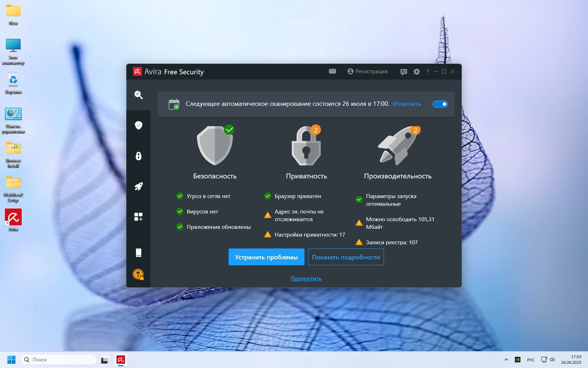Click the NVIDIA tray icon
The height and width of the screenshot is (368, 588).
[x=518, y=360]
